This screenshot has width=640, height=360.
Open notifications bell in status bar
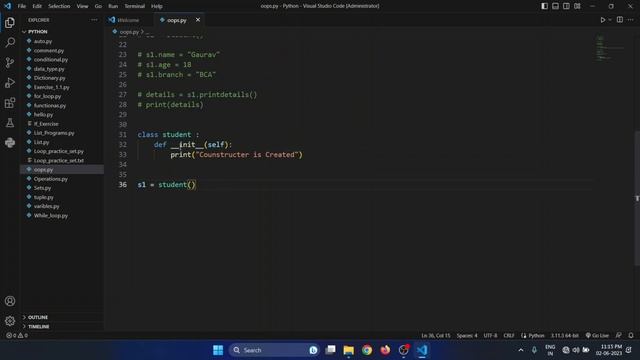point(631,336)
